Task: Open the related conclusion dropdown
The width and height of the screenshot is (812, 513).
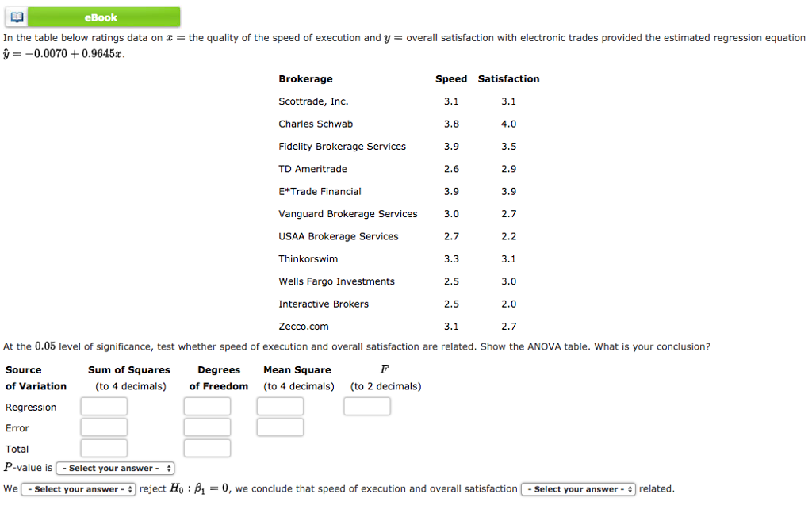Action: tap(577, 489)
